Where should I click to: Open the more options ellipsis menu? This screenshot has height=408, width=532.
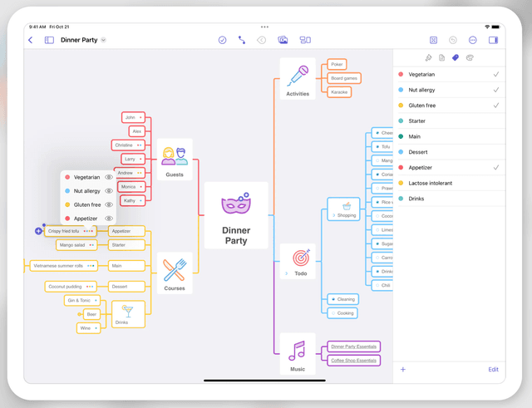click(x=473, y=40)
